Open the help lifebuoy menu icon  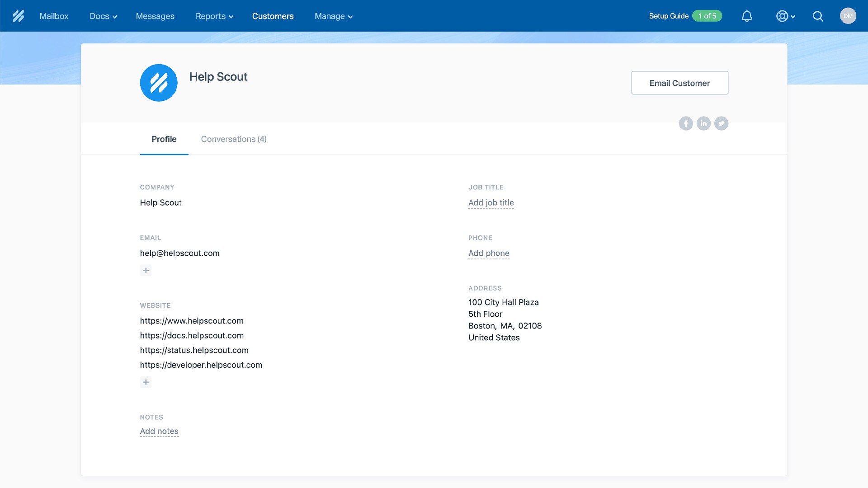785,16
